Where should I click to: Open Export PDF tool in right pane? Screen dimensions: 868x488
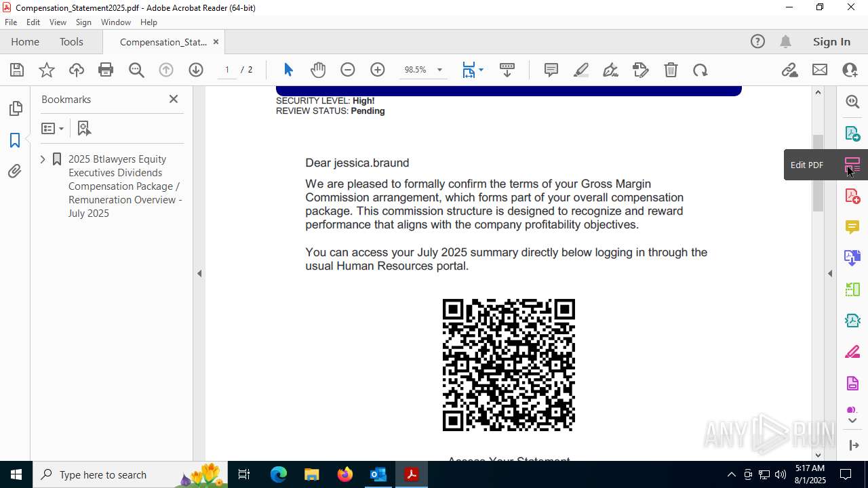click(x=852, y=133)
